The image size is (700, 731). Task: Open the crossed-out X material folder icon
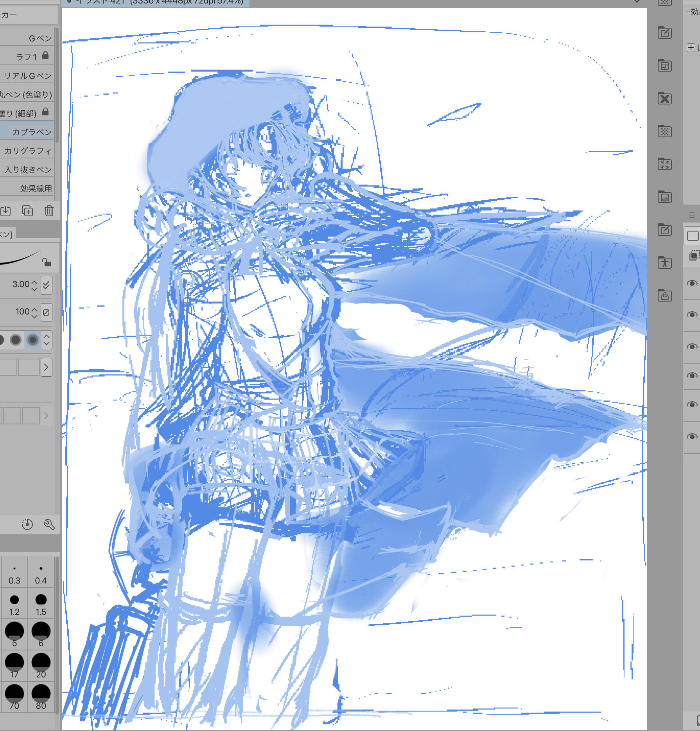click(x=664, y=99)
